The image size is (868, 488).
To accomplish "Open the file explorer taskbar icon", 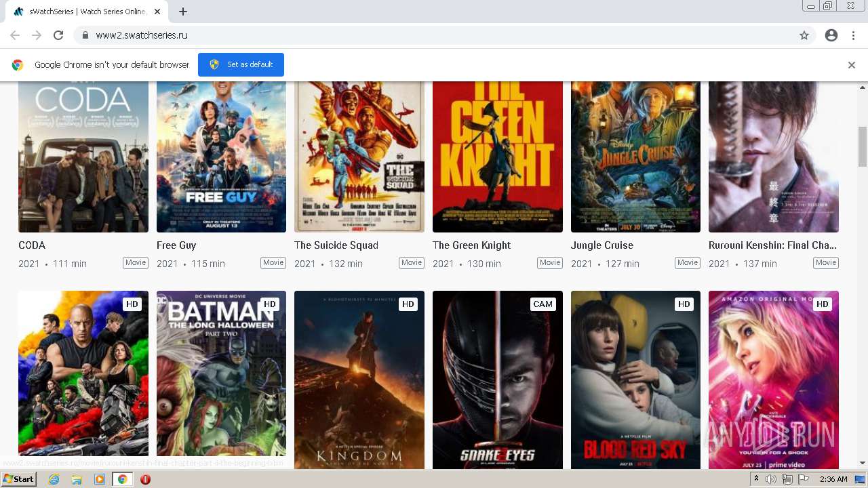I will click(x=77, y=479).
